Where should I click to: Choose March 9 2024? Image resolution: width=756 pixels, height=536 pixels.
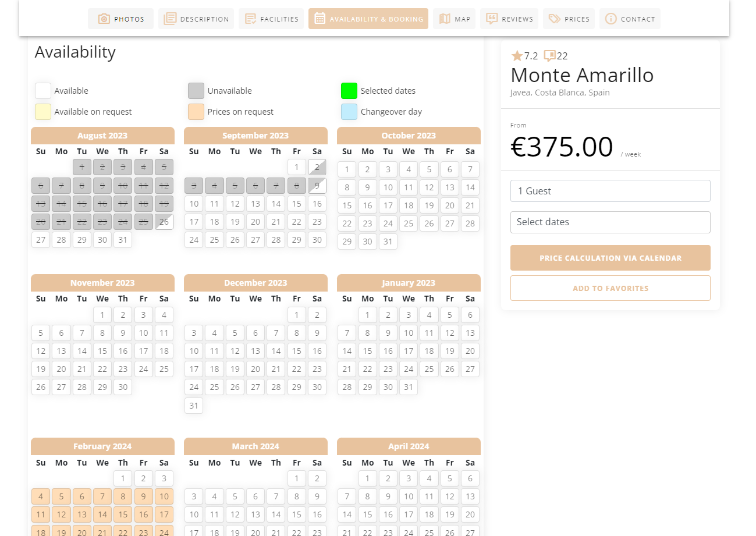pos(317,496)
